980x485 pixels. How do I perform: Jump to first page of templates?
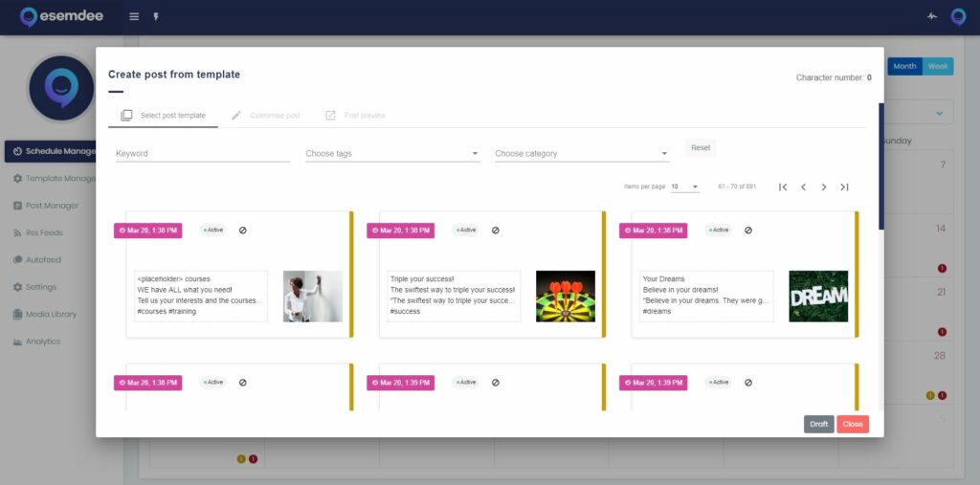tap(783, 187)
